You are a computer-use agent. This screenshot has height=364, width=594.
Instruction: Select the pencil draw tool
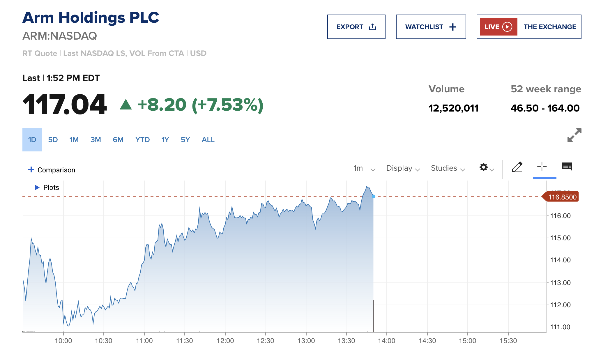click(x=517, y=167)
